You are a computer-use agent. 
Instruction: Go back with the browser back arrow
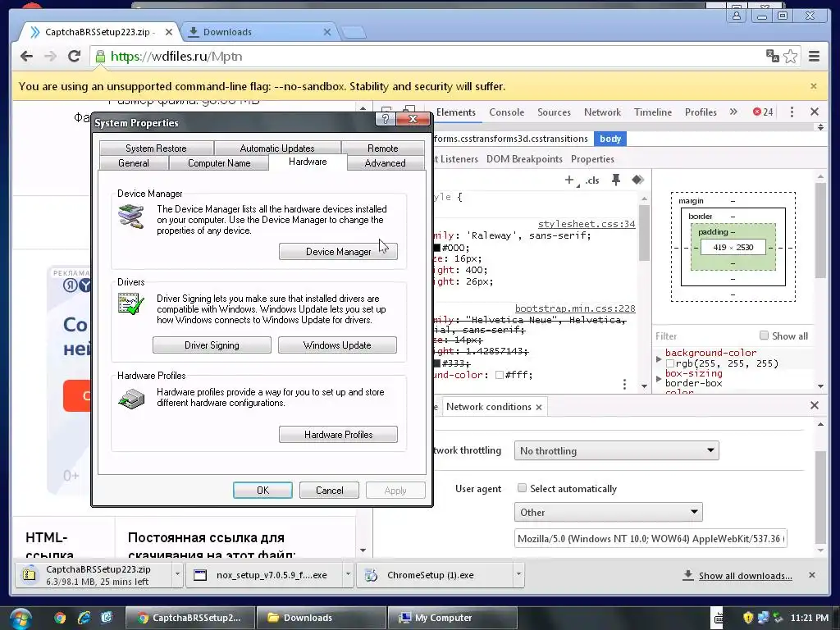pyautogui.click(x=26, y=57)
